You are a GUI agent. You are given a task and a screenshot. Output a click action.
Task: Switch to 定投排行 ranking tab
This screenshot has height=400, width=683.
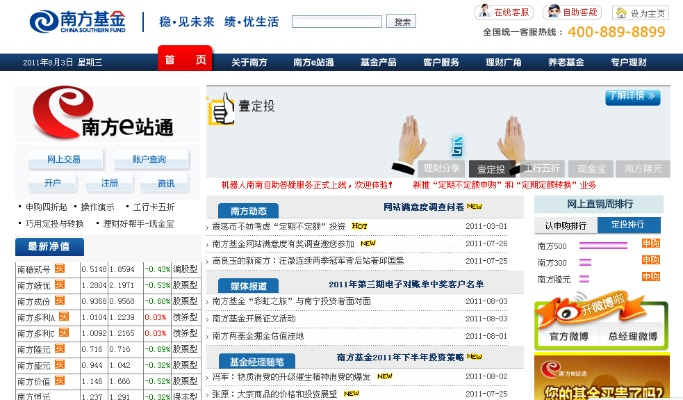[627, 224]
